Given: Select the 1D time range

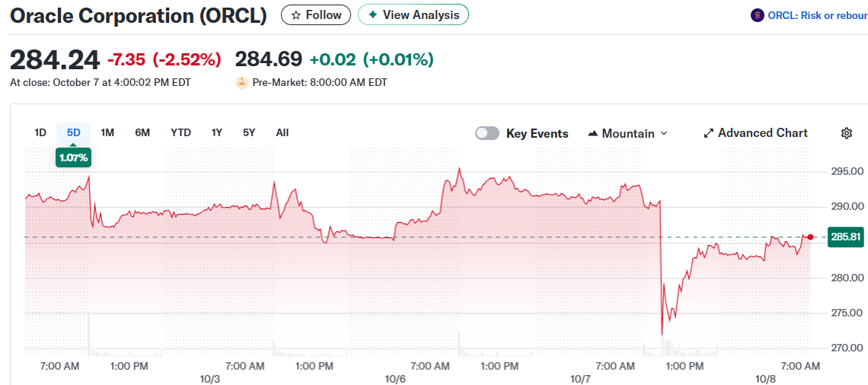Looking at the screenshot, I should click(40, 132).
